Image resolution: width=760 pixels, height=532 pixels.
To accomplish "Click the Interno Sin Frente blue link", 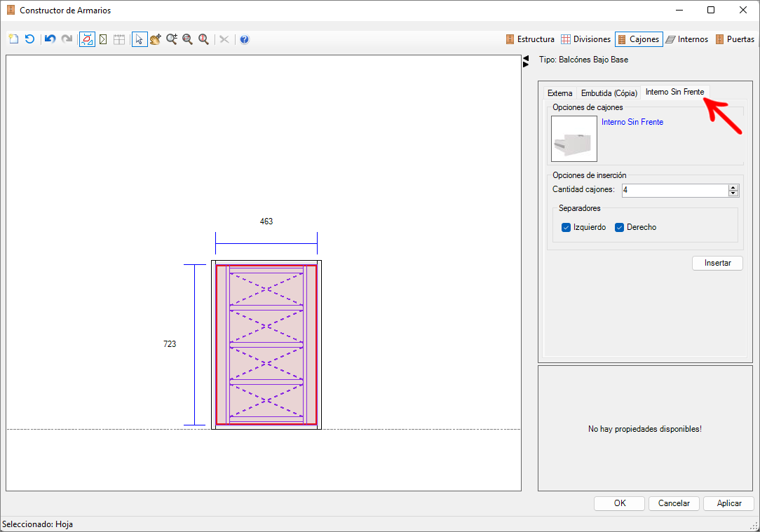I will (632, 122).
